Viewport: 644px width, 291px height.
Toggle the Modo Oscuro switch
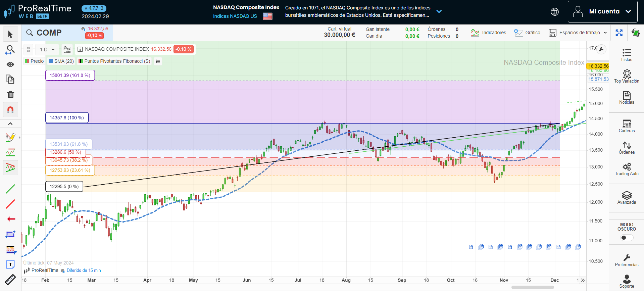tap(626, 238)
